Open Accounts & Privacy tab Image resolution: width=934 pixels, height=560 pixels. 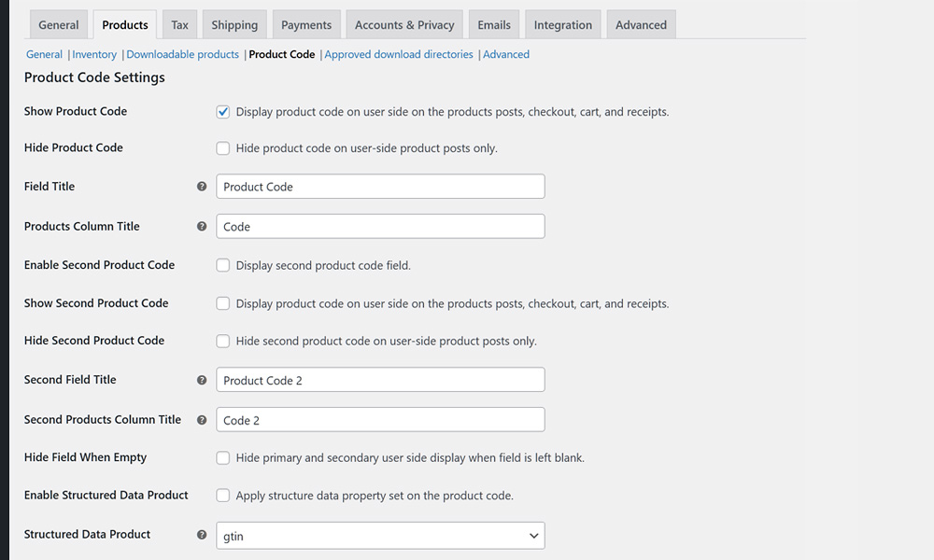(404, 25)
